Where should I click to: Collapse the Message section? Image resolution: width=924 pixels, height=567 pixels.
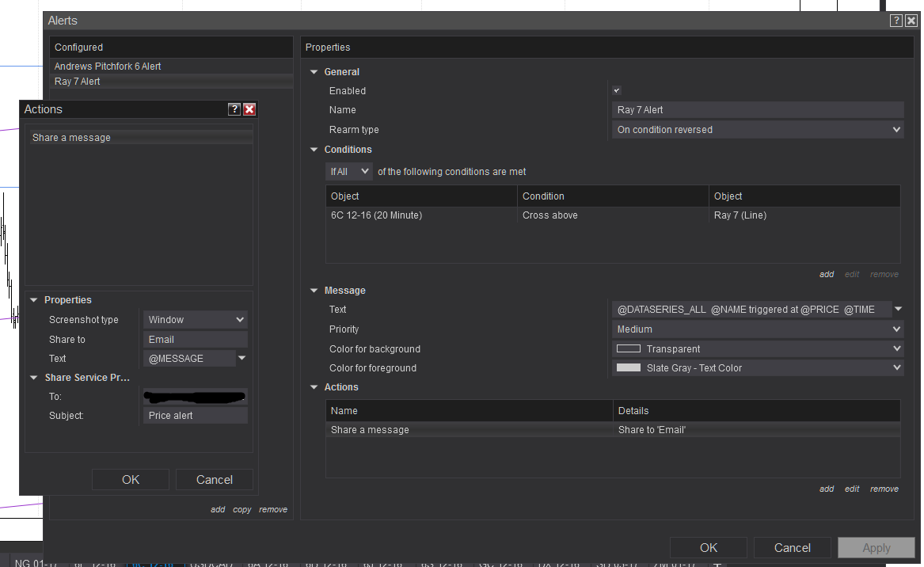[x=314, y=291]
